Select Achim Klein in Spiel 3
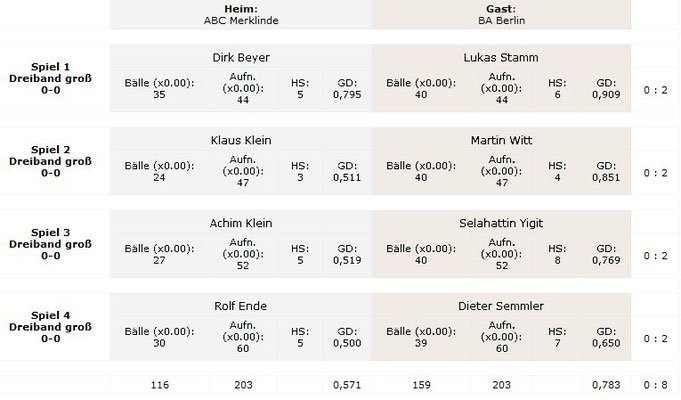This screenshot has width=681, height=400. point(241,223)
